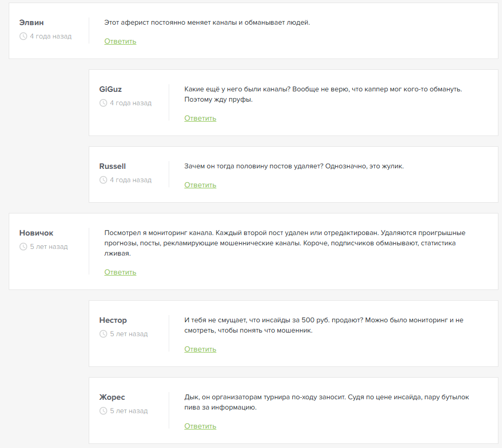Click the clock icon under Жорес
This screenshot has width=502, height=448.
103,411
